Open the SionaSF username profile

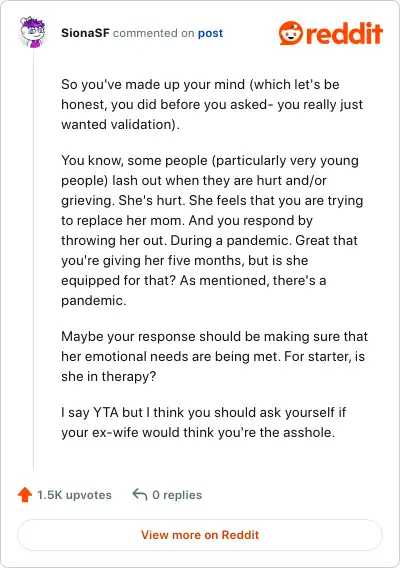click(85, 33)
